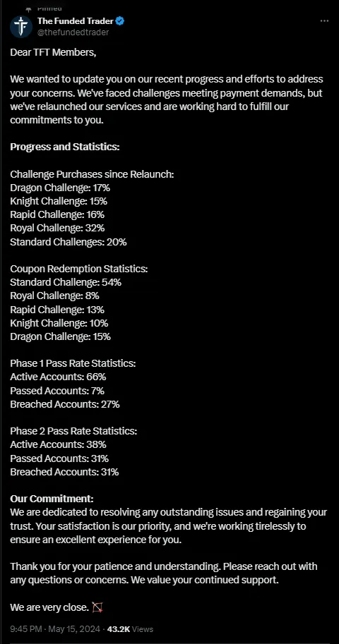Open the 9:45 PM May 15, 2024 timestamp

(55, 628)
